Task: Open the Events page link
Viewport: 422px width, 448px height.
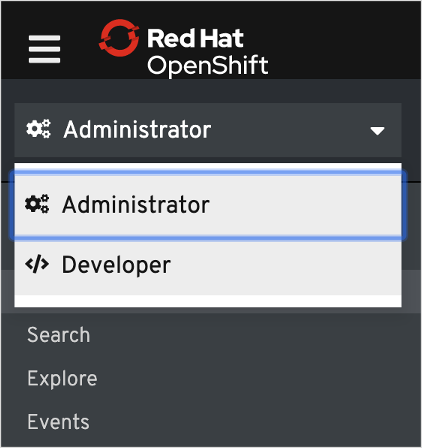Action: (58, 422)
